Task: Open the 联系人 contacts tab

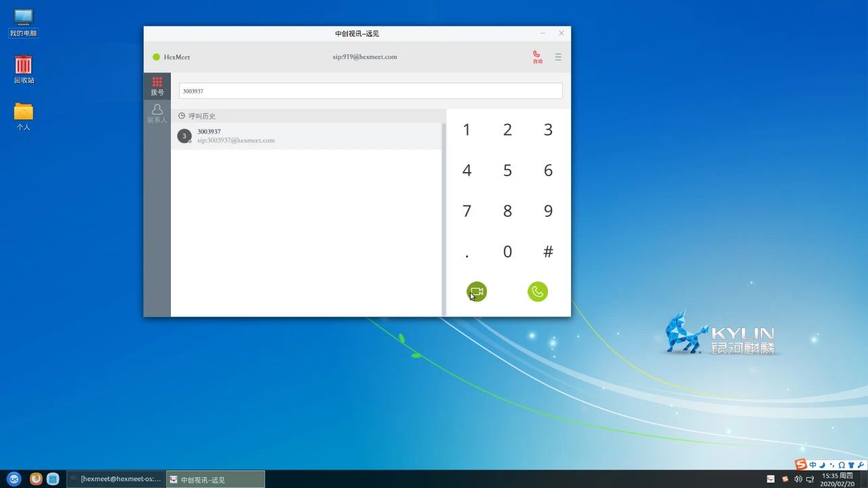Action: (x=157, y=113)
